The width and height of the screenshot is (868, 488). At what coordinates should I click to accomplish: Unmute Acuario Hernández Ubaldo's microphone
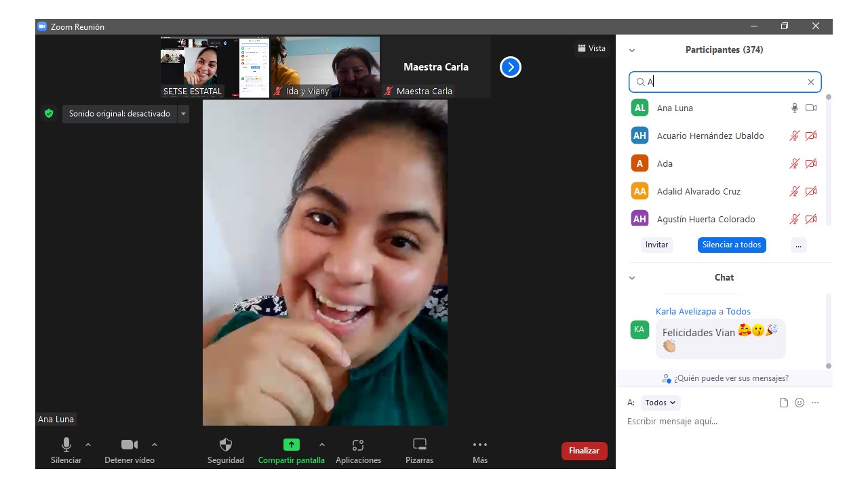point(795,136)
